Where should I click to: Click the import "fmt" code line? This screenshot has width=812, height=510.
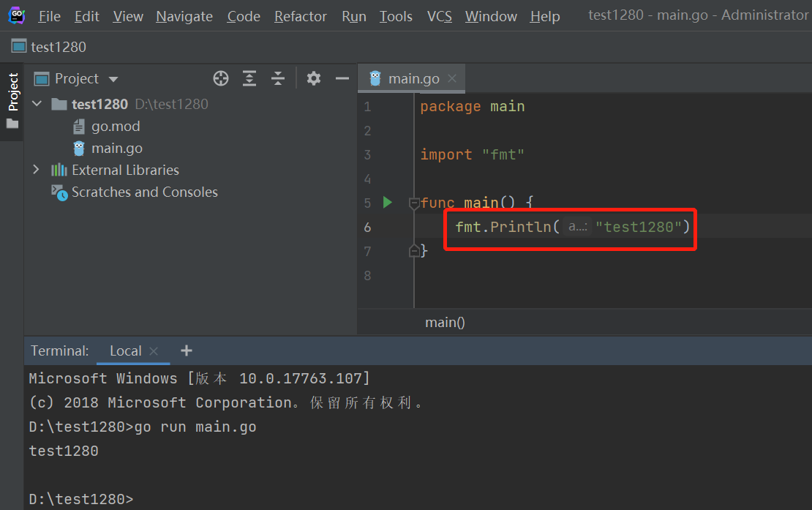473,155
